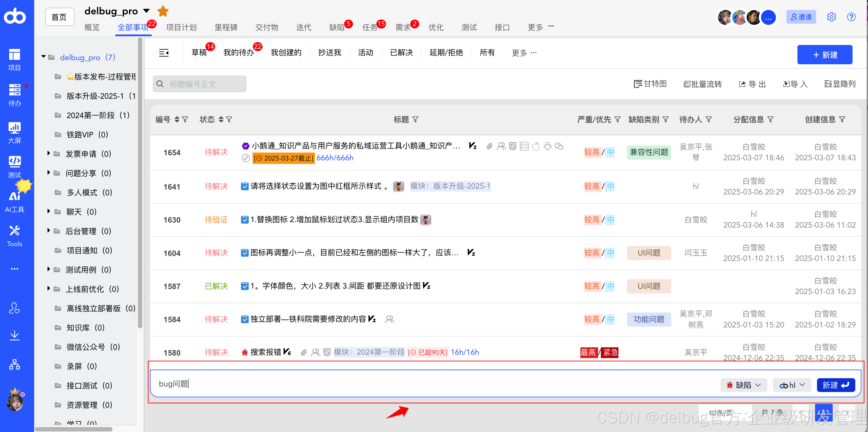Click the 首页 button
Image resolution: width=868 pixels, height=432 pixels.
coord(59,17)
